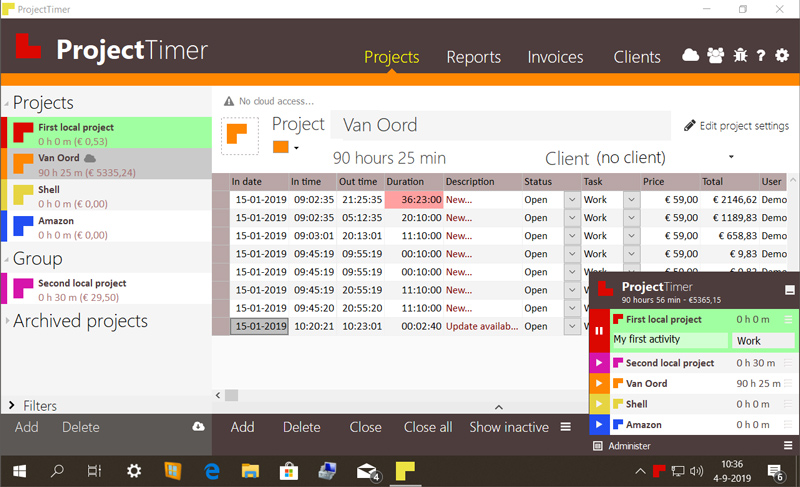Open project color dropdown arrow
The image size is (800, 487).
pos(296,148)
